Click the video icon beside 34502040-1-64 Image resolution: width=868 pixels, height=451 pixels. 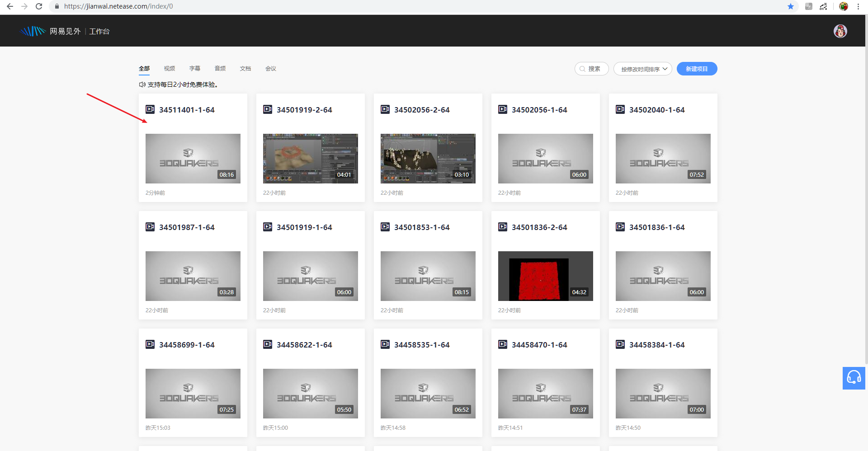click(x=620, y=109)
